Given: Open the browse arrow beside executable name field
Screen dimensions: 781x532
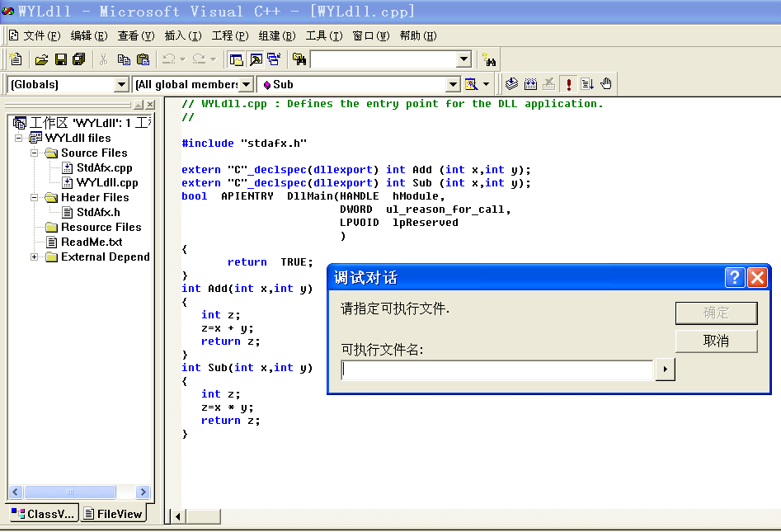Looking at the screenshot, I should coord(665,370).
